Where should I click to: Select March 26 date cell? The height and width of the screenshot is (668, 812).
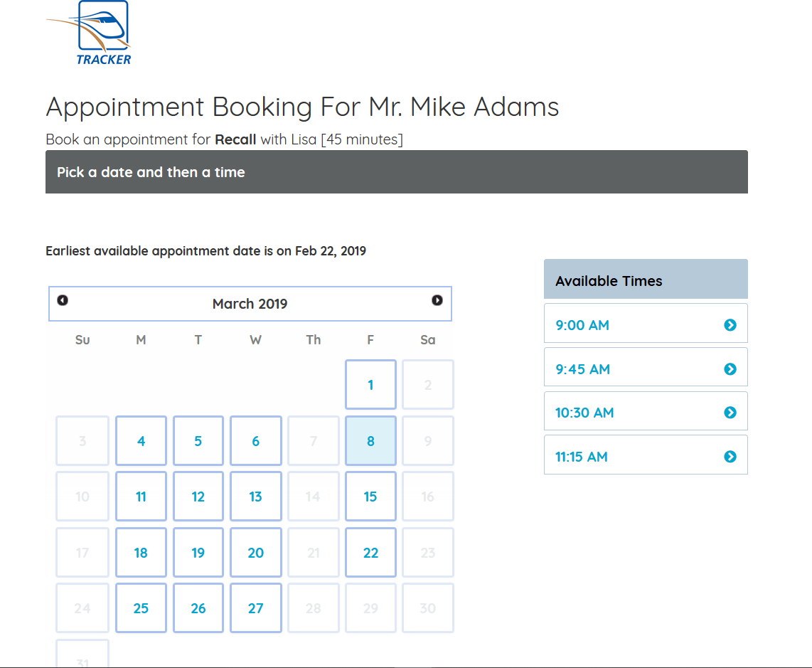pyautogui.click(x=198, y=608)
